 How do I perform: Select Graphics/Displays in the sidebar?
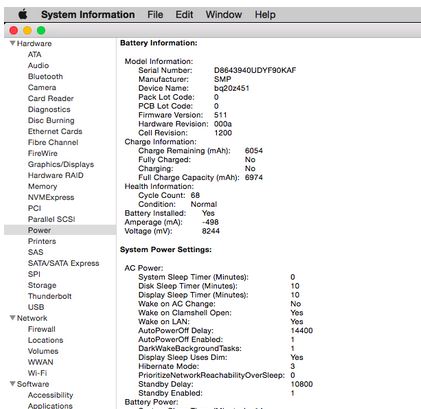(x=61, y=164)
